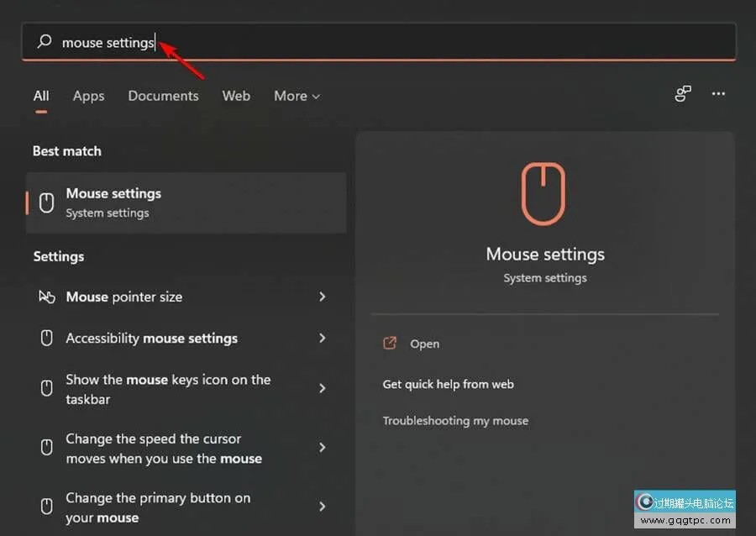
Task: Expand the Change primary button chevron
Action: 323,507
